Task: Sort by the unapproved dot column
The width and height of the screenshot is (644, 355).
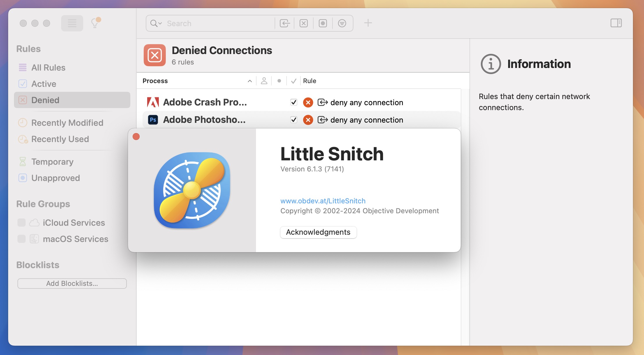Action: click(x=279, y=81)
